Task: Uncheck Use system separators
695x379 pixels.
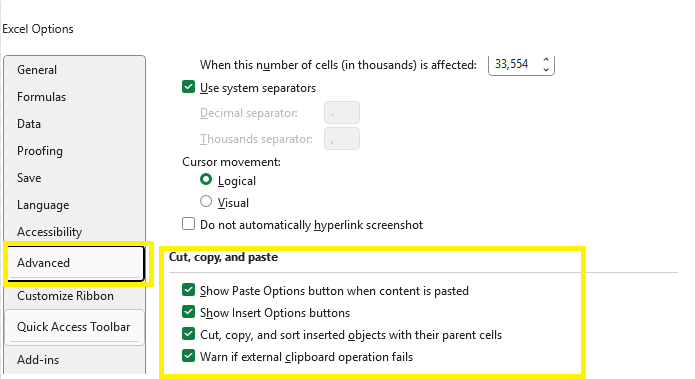Action: pos(188,87)
